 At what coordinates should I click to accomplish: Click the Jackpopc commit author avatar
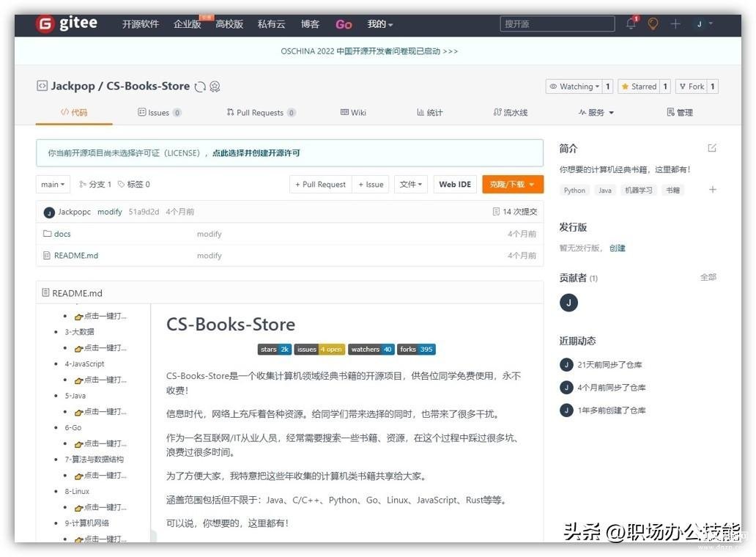[x=48, y=213]
